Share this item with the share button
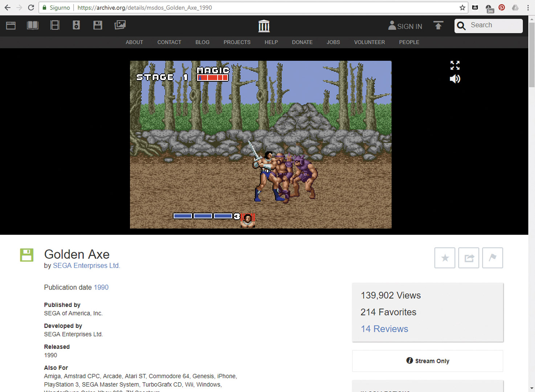Screen dimensions: 535x392 pyautogui.click(x=469, y=258)
